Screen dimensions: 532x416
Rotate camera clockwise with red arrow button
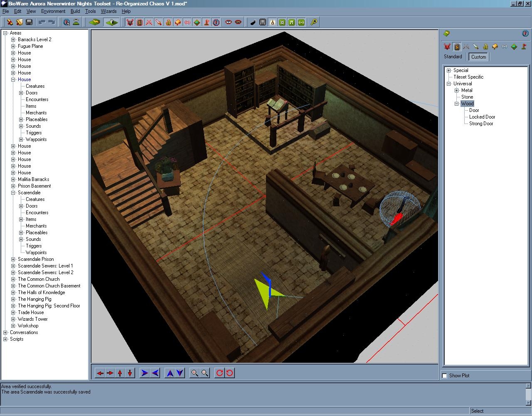click(219, 373)
